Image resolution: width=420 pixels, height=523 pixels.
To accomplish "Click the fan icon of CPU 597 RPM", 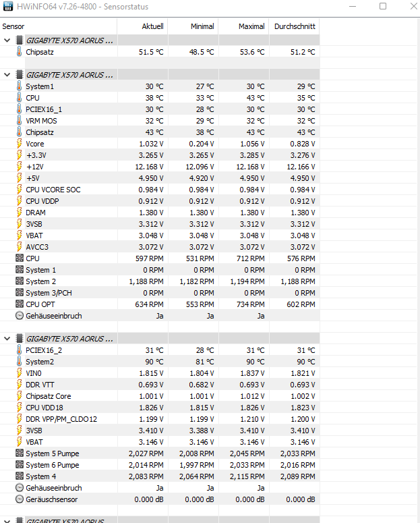I will coord(20,258).
